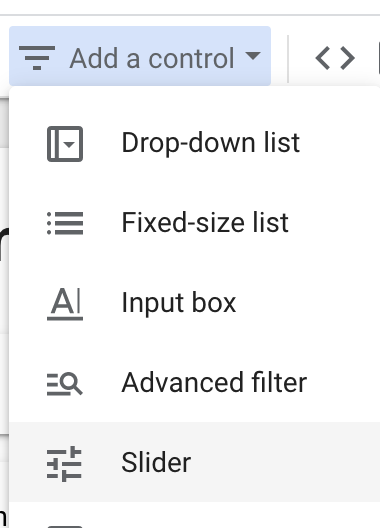Image resolution: width=380 pixels, height=528 pixels.
Task: Pick the Input box menu option
Action: (194, 302)
